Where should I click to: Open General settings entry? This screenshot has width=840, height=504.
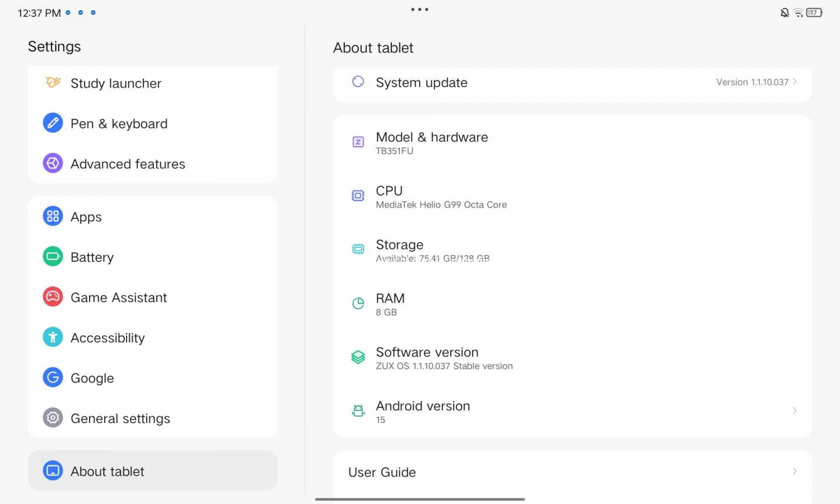coord(152,418)
